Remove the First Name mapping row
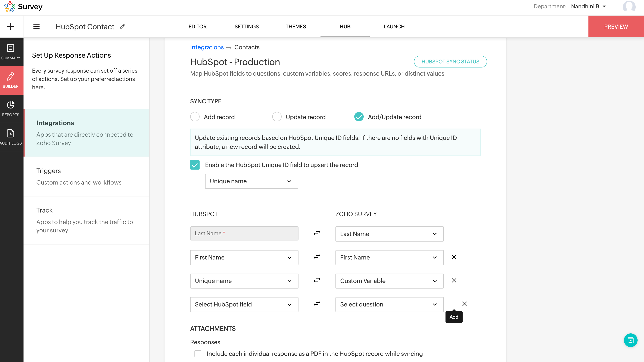The image size is (644, 362). pos(454,257)
